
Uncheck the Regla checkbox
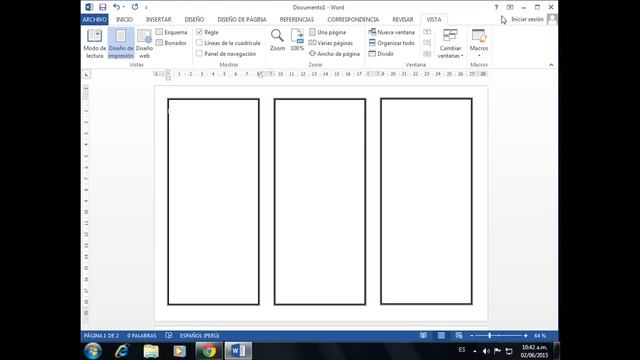tap(199, 32)
